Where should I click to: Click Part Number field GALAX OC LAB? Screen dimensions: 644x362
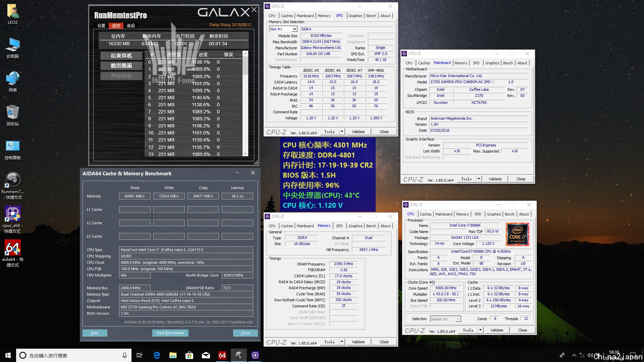pyautogui.click(x=321, y=54)
